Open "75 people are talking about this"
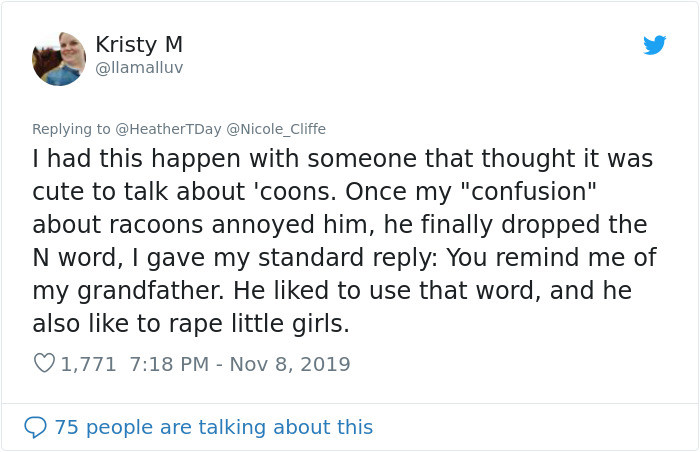 (213, 427)
